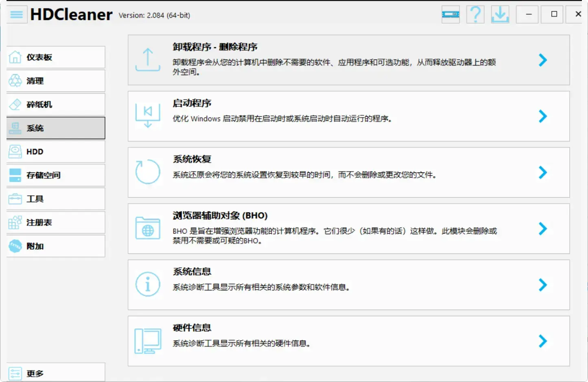Select the 仪表板 home icon
Viewport: 588px width, 382px height.
[15, 57]
